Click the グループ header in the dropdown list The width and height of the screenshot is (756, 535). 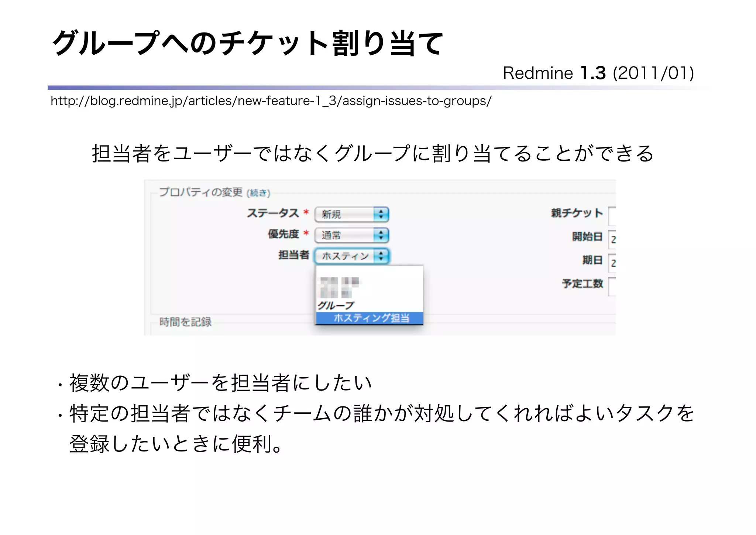[x=336, y=306]
